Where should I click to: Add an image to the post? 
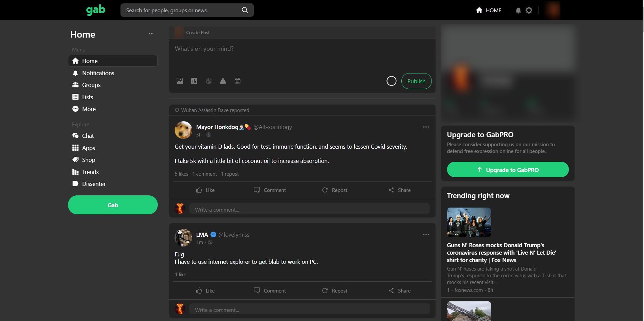(x=180, y=81)
